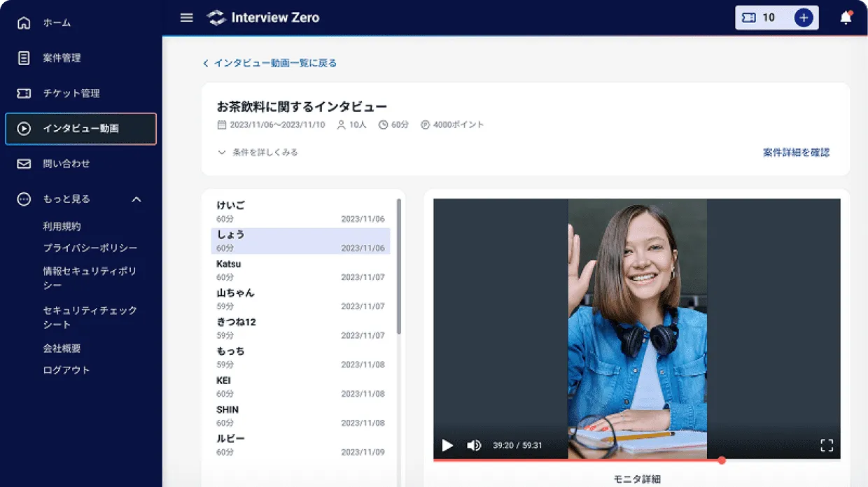Play the interview video
This screenshot has height=487, width=868.
click(447, 446)
